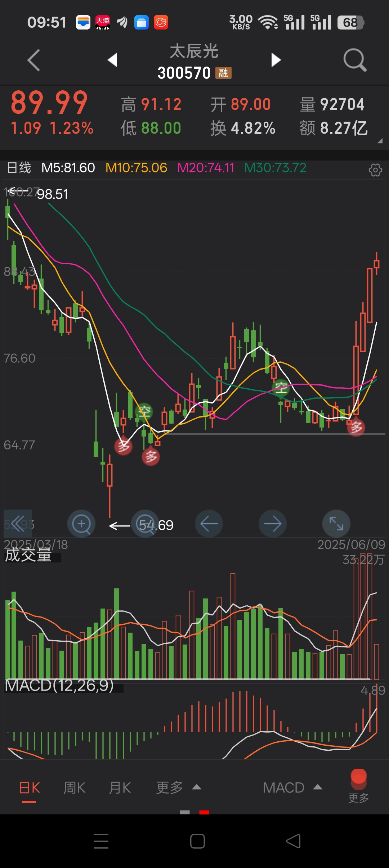Tap Android home square button
Screen dimensions: 389x868
pos(197,841)
